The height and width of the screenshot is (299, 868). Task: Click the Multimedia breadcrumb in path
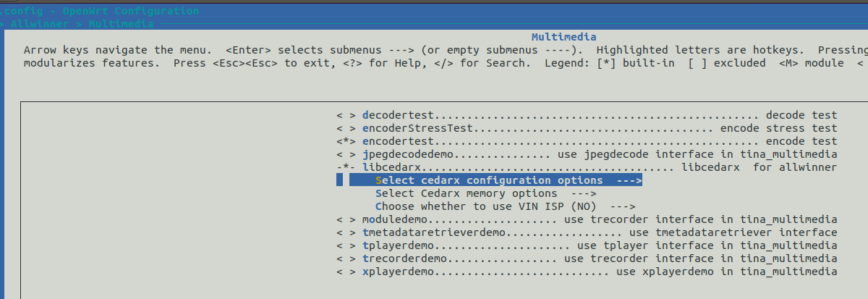(x=121, y=24)
